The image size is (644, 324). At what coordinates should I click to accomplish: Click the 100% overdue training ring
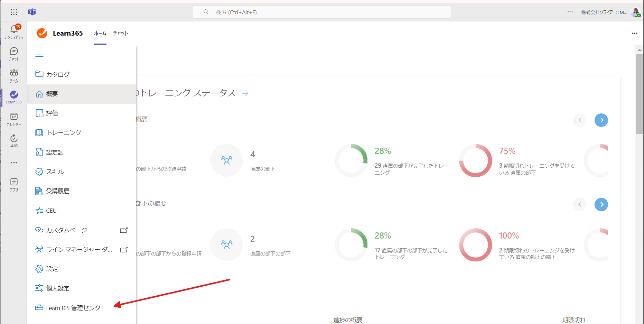pyautogui.click(x=476, y=245)
